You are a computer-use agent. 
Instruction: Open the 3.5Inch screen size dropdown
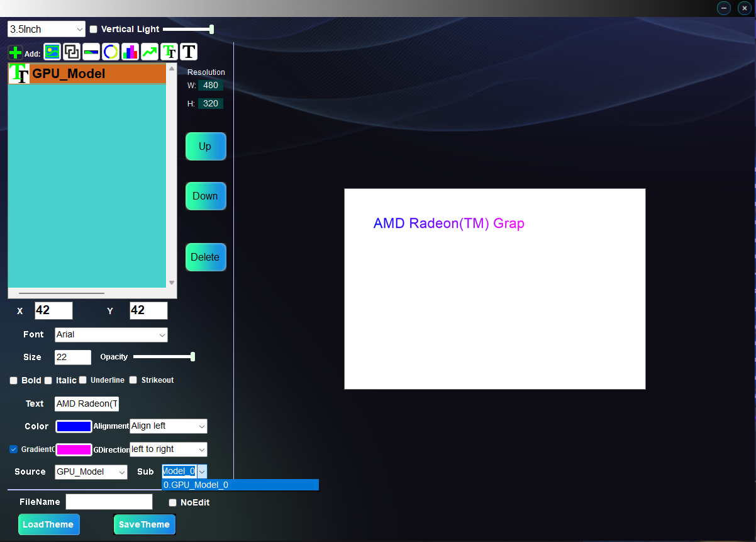tap(47, 29)
